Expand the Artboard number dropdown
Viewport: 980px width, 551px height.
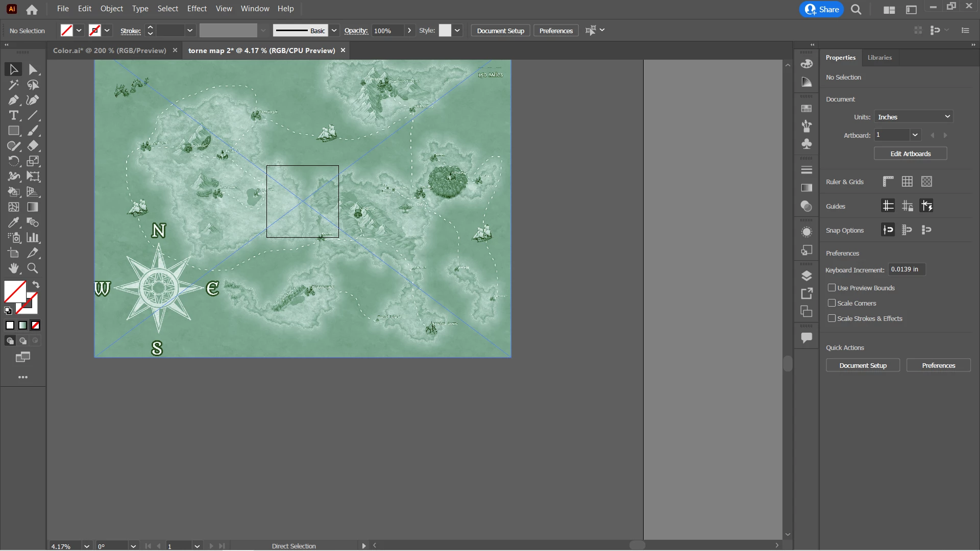click(915, 135)
